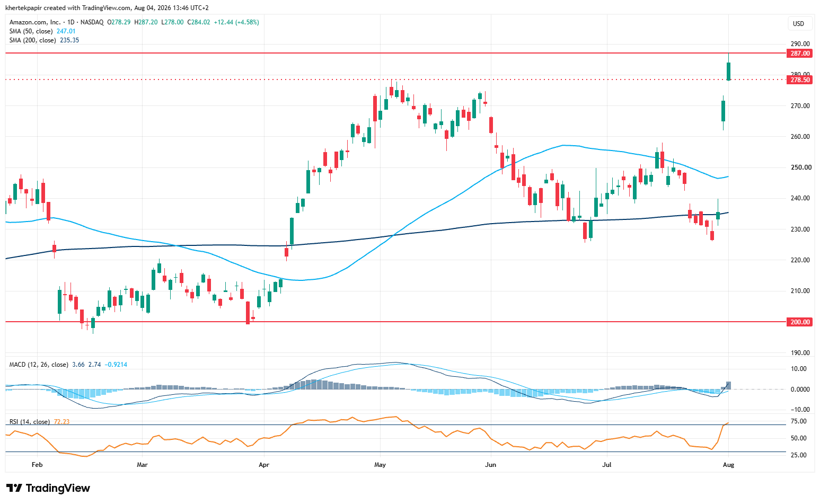Click the Jun label on the time axis
The width and height of the screenshot is (820, 504).
click(x=491, y=465)
